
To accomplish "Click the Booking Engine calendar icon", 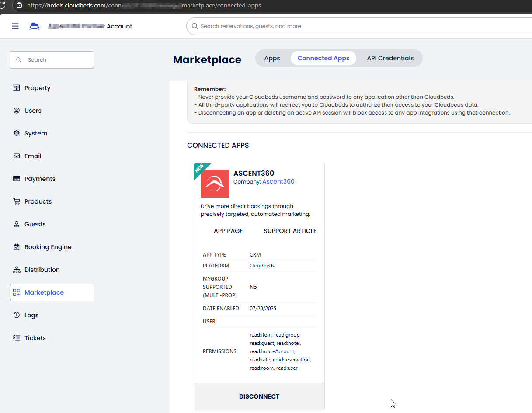I will pos(17,247).
